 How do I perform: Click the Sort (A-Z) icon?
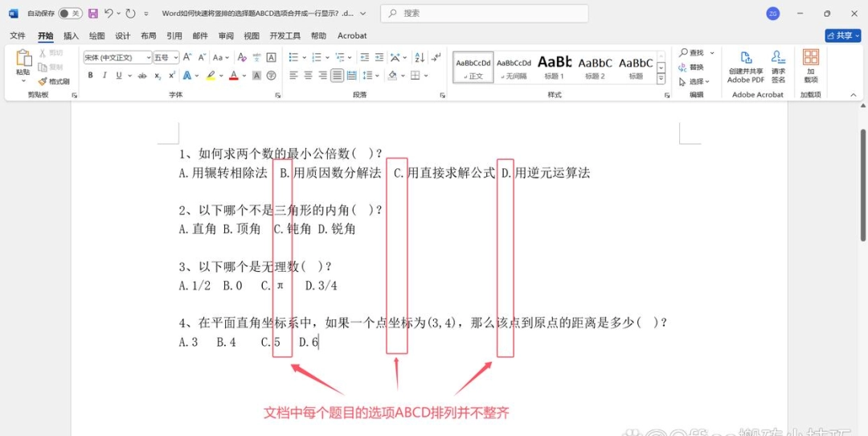pos(420,57)
